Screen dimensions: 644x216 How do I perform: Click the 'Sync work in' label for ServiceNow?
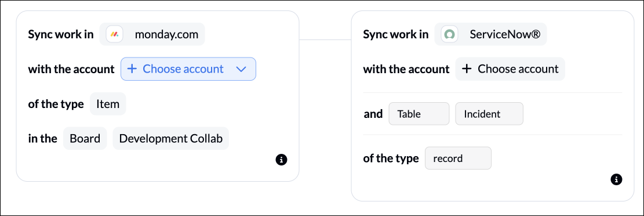(x=395, y=34)
